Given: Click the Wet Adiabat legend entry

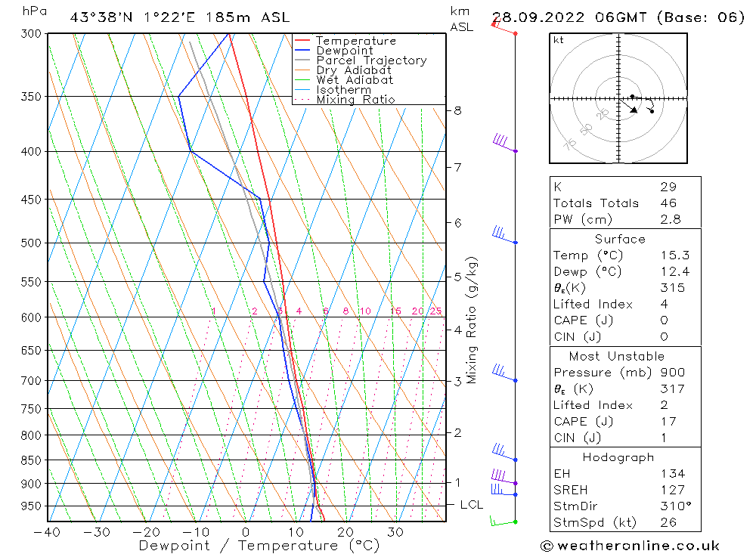Looking at the screenshot, I should tap(344, 80).
